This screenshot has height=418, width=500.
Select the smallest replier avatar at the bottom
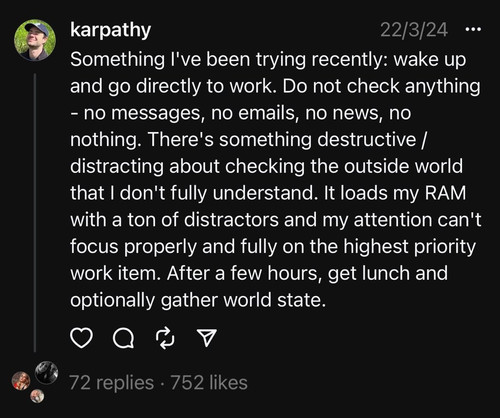pos(37,396)
